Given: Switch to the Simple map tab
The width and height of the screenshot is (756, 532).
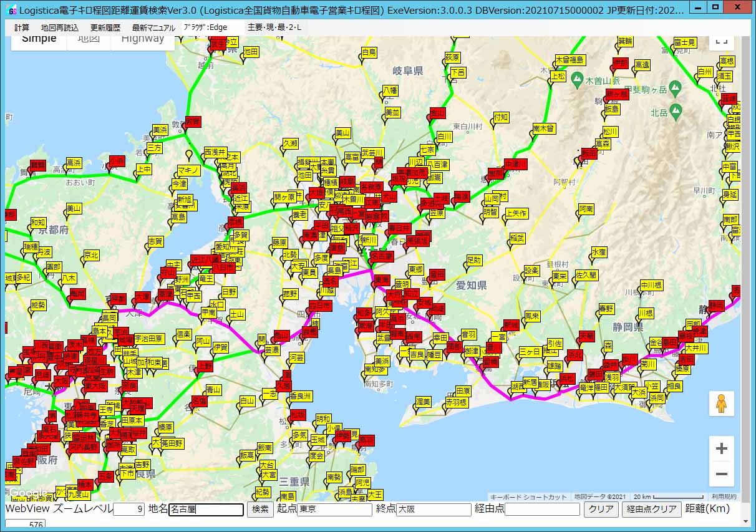Looking at the screenshot, I should coord(39,39).
